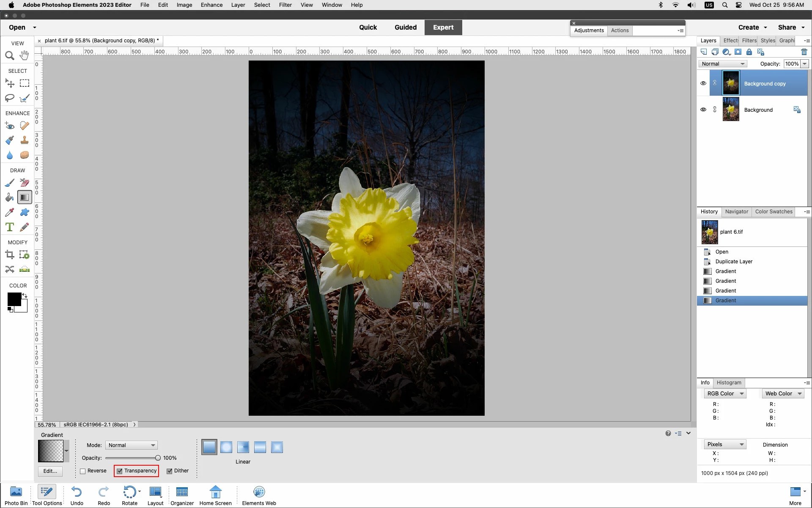Screen dimensions: 812x508
Task: Click the Edit... gradient button
Action: (50, 471)
